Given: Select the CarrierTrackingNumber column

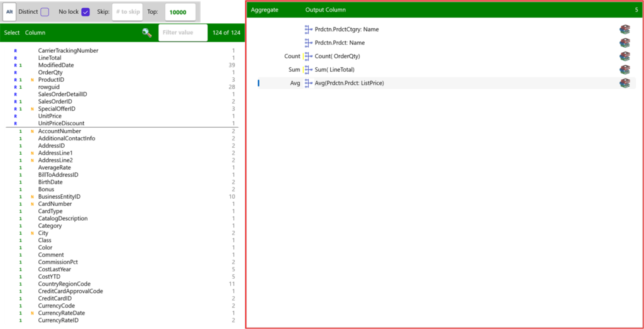Looking at the screenshot, I should point(68,50).
